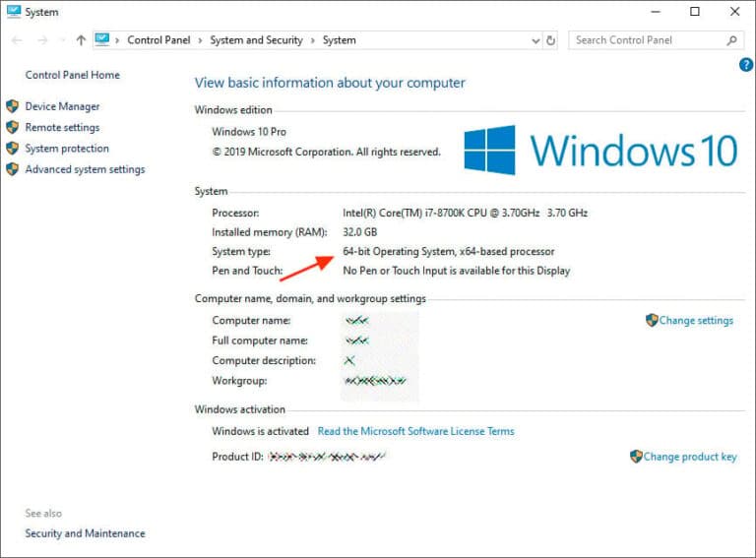Go up one level with up arrow
This screenshot has height=558, width=756.
[x=81, y=40]
